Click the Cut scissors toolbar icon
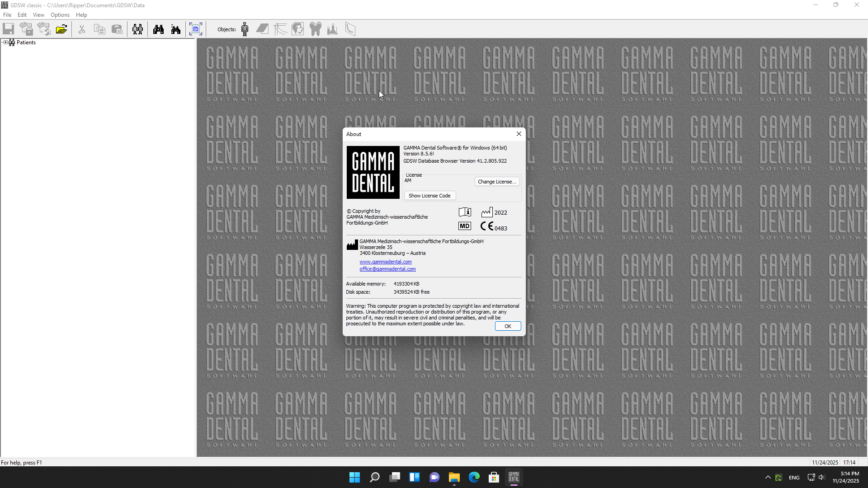The width and height of the screenshot is (868, 488). pyautogui.click(x=82, y=29)
